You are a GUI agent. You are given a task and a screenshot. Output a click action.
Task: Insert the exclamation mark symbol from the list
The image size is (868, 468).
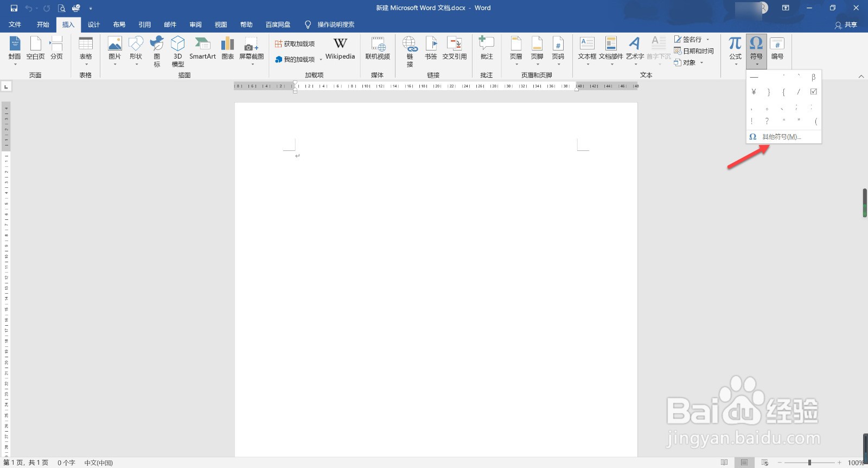752,121
